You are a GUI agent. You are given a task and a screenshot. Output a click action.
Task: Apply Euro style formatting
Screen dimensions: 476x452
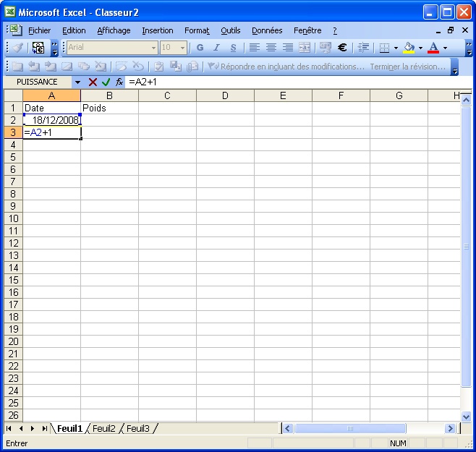point(342,48)
